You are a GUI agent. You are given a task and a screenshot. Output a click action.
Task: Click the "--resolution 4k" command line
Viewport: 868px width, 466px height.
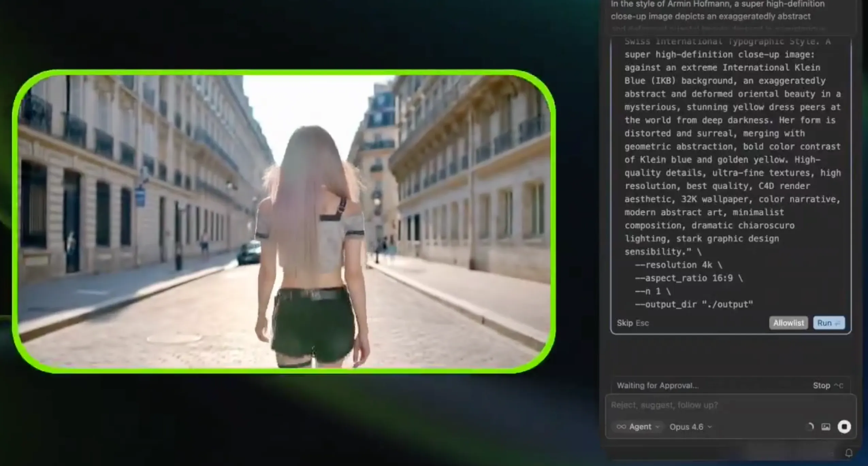point(678,265)
